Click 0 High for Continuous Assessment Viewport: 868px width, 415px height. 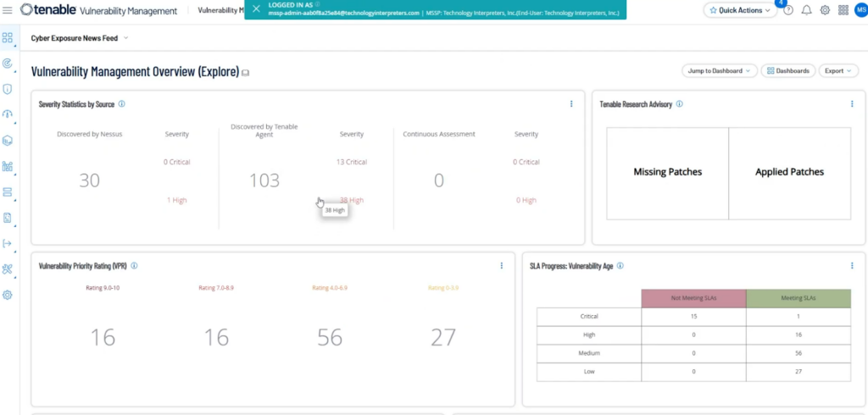pos(526,201)
